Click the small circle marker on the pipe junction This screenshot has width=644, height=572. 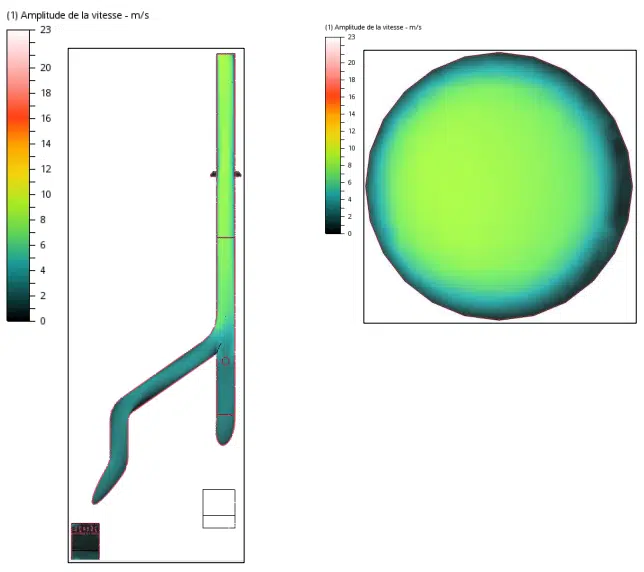coord(225,361)
